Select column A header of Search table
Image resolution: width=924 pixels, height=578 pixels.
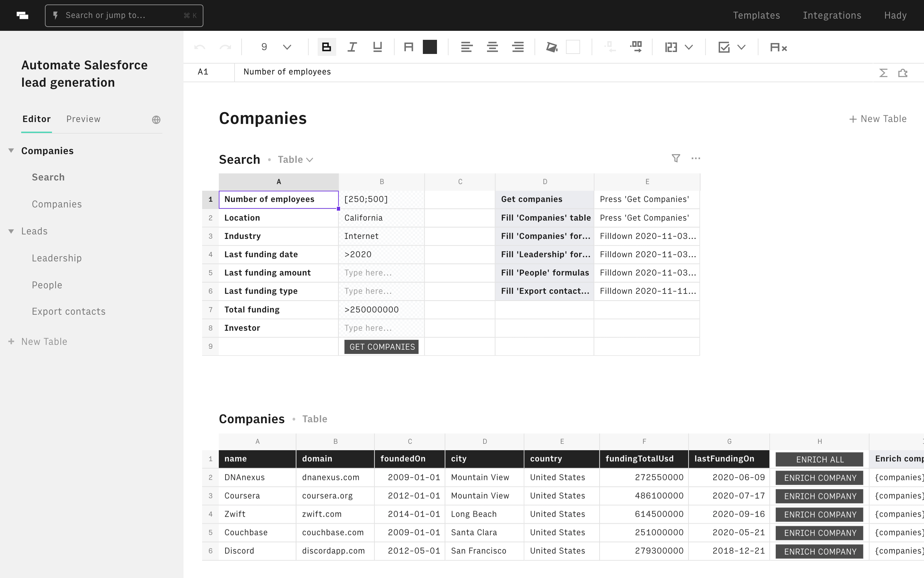(279, 182)
